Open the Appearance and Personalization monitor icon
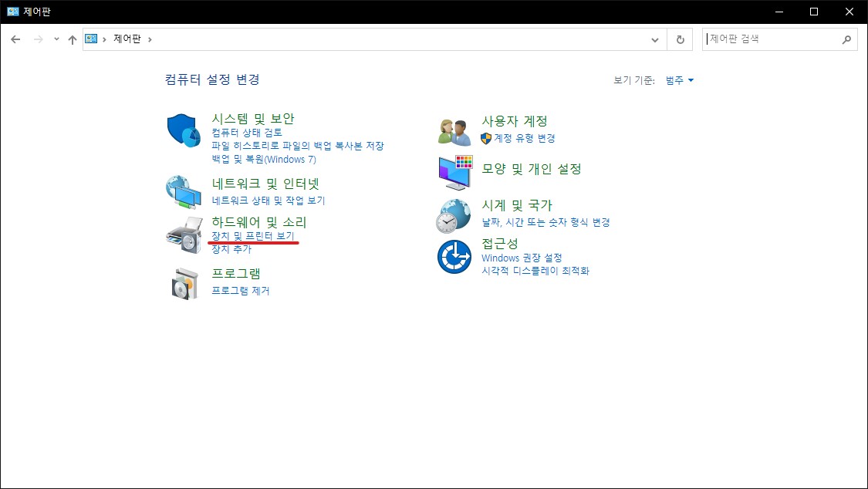The image size is (868, 489). 455,173
